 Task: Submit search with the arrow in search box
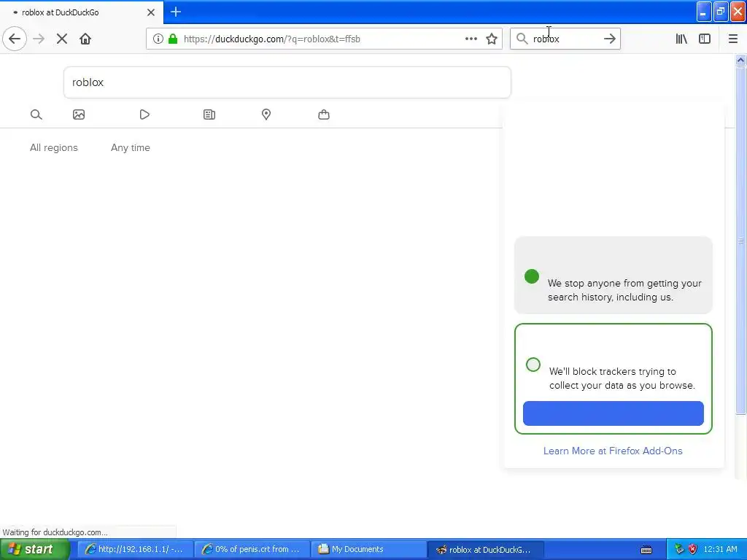(x=610, y=39)
